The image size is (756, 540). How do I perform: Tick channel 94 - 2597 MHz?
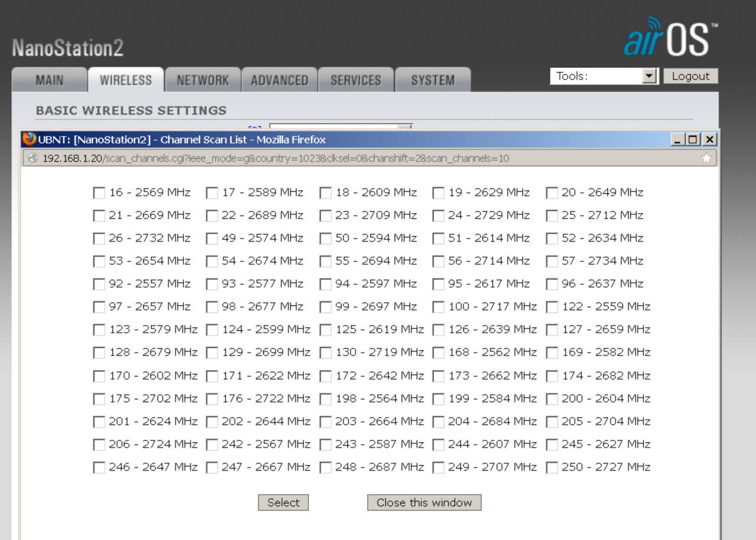point(325,284)
